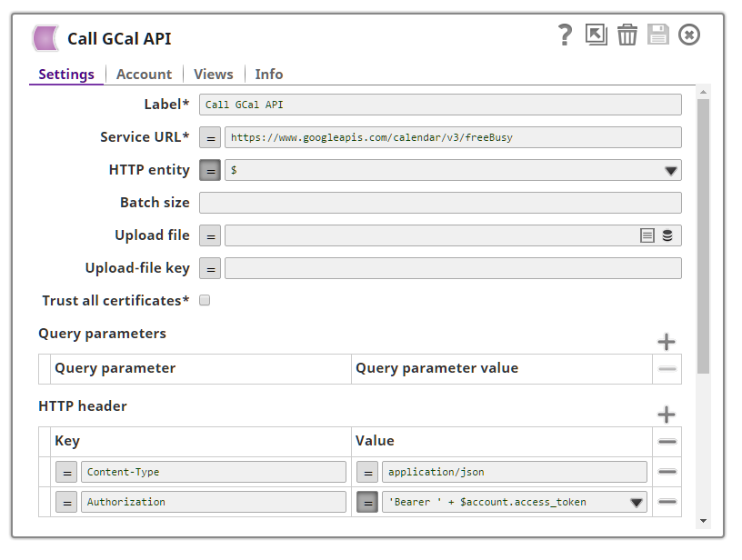This screenshot has width=742, height=560.
Task: Click the Key column header
Action: click(x=67, y=441)
